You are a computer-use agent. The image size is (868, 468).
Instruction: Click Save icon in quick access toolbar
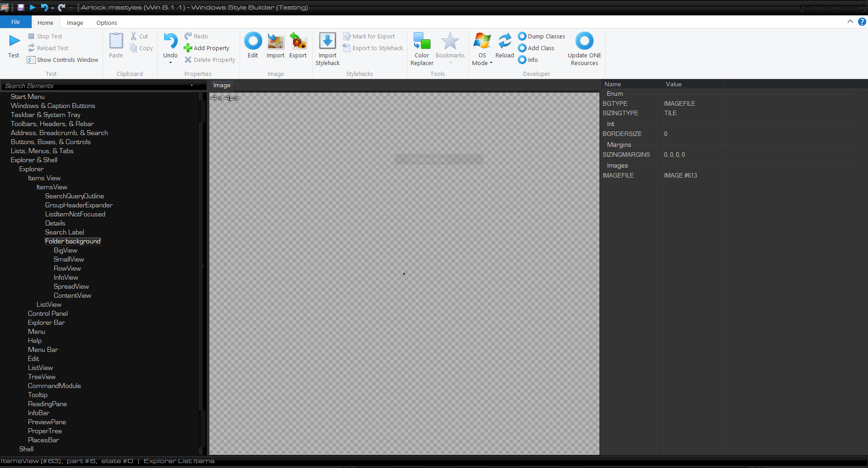tap(21, 7)
